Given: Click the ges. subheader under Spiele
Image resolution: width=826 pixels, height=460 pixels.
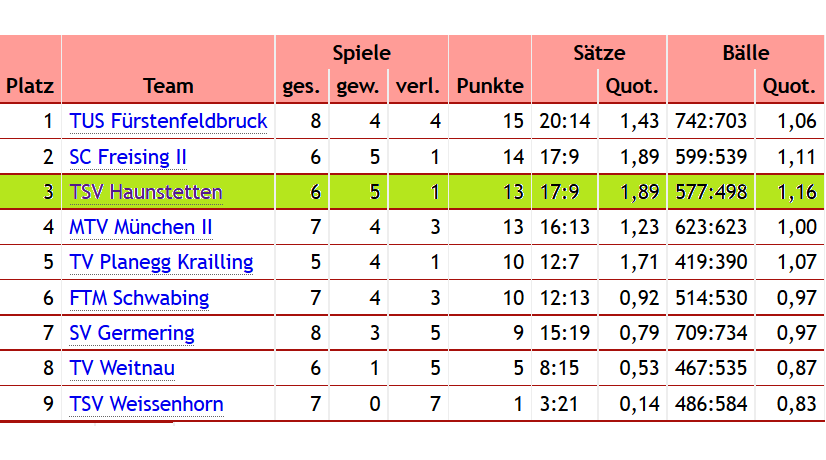Looking at the screenshot, I should [301, 86].
